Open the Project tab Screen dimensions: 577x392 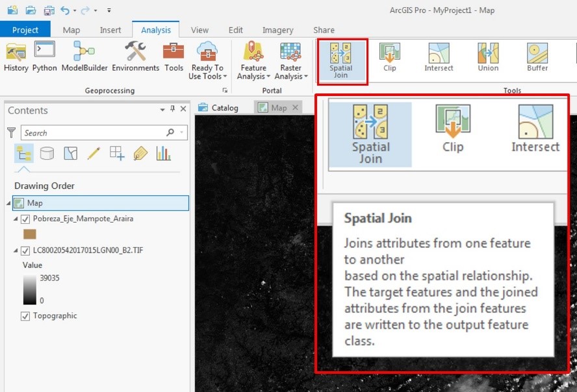click(25, 30)
